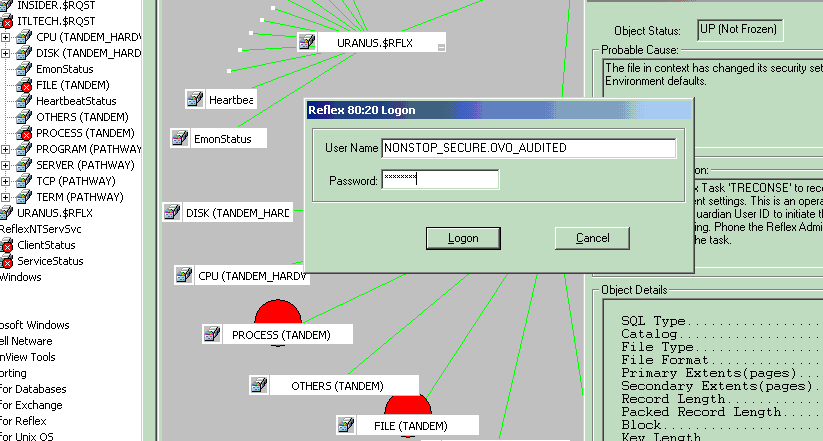
Task: Click the CPU tree item icon
Action: (x=24, y=37)
